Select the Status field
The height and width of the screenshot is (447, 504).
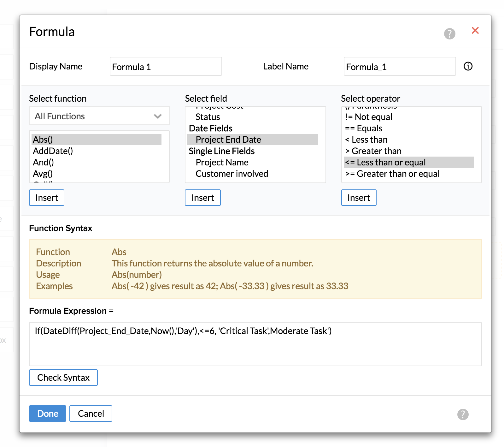[x=208, y=117]
